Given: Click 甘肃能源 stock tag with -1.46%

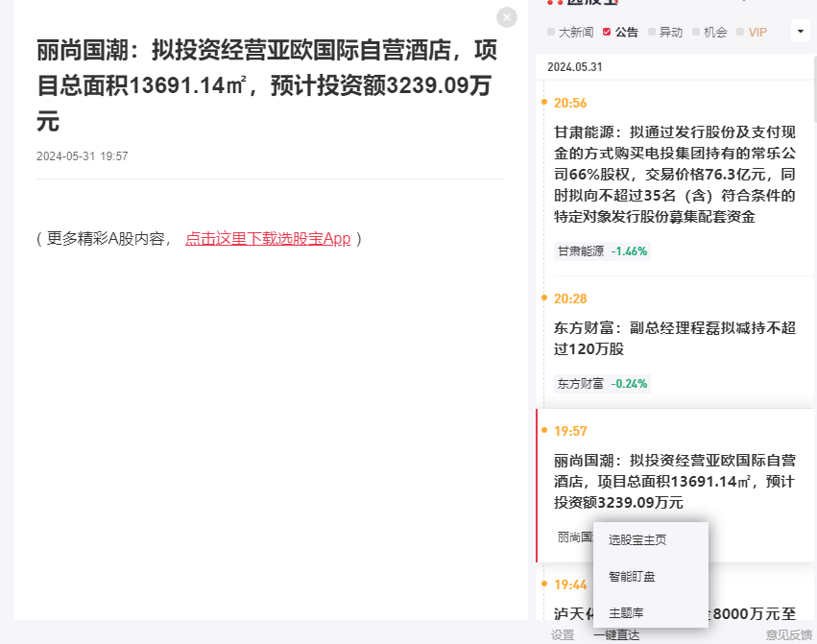Looking at the screenshot, I should click(602, 251).
